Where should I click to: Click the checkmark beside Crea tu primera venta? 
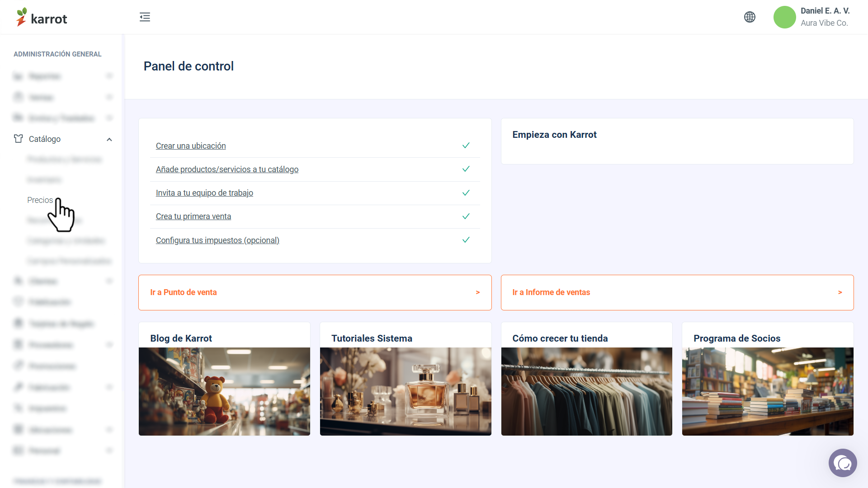click(x=466, y=216)
